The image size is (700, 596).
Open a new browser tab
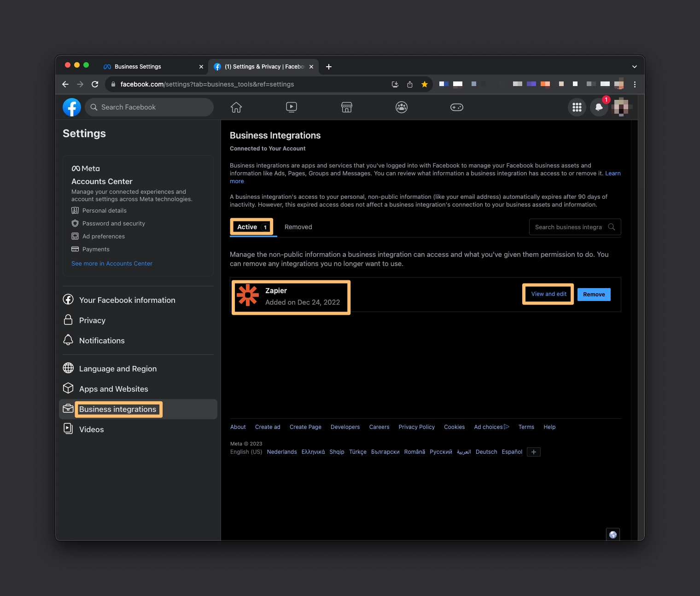click(329, 67)
